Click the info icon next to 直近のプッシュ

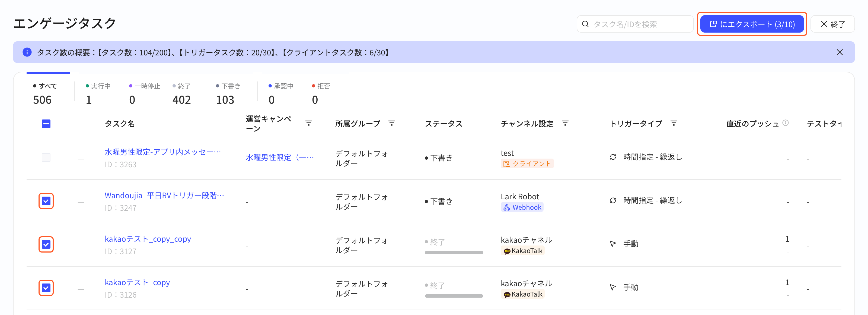pyautogui.click(x=786, y=123)
